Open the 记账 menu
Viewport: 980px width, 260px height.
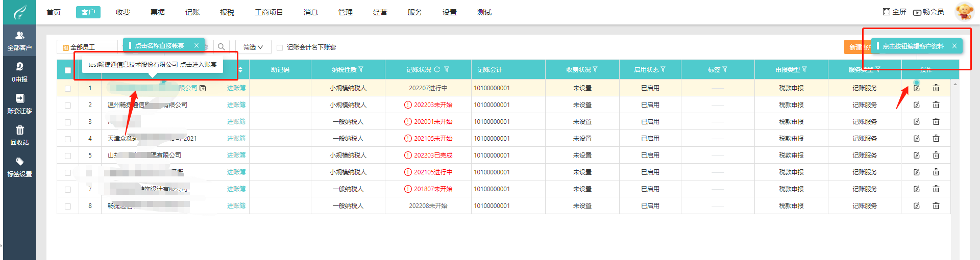pos(192,12)
